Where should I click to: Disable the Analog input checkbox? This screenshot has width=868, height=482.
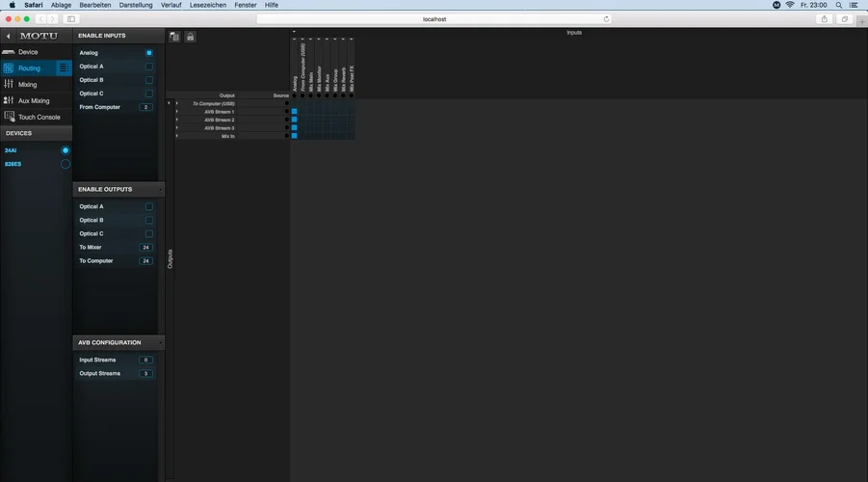click(149, 53)
